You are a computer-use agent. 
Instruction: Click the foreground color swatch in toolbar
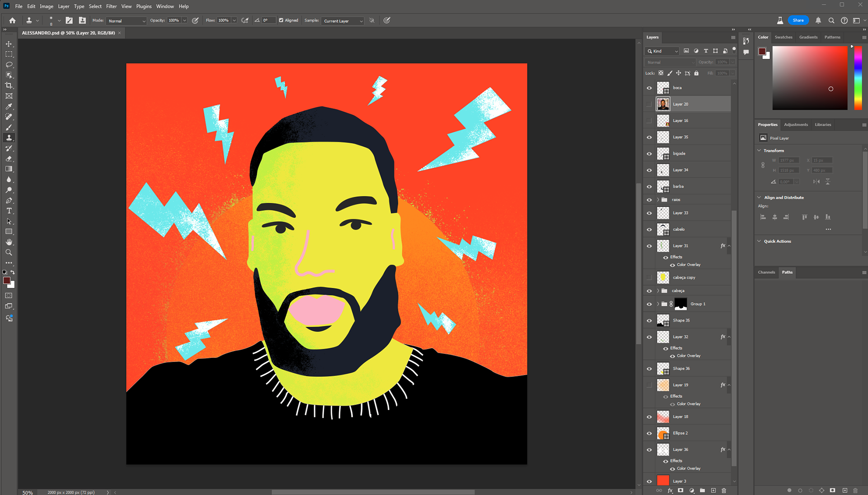(7, 281)
